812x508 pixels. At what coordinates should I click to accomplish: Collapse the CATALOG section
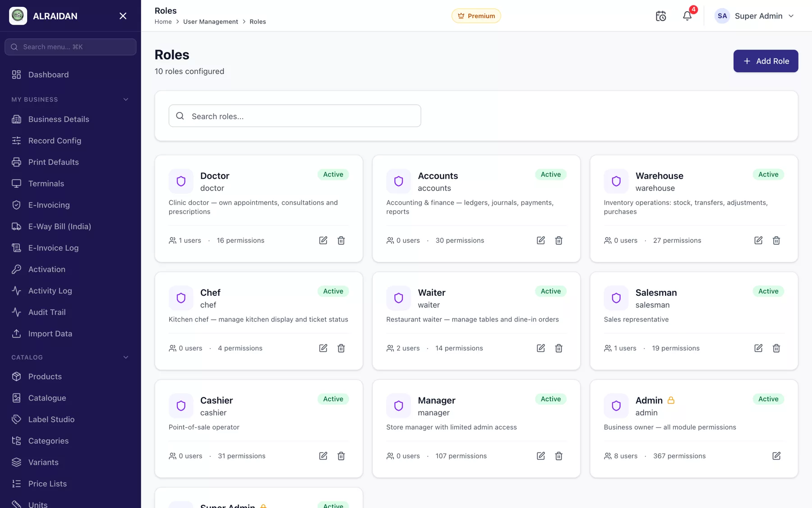[x=126, y=357]
